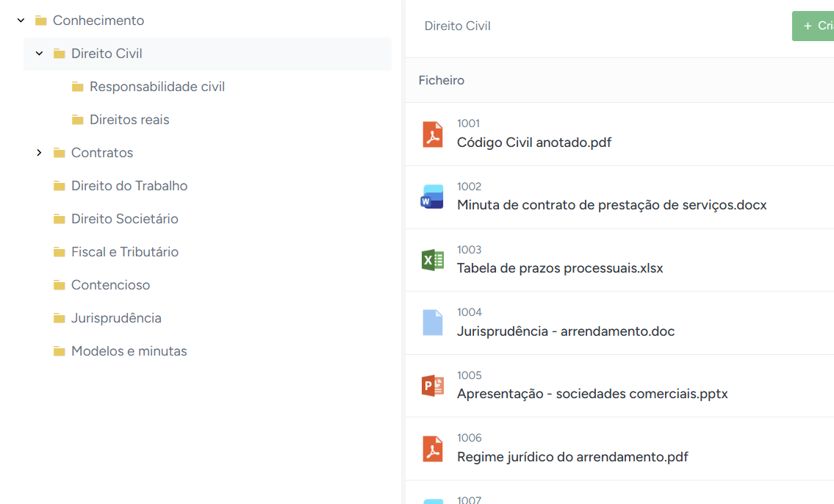Click the green Criar button
The width and height of the screenshot is (834, 504).
pos(813,26)
